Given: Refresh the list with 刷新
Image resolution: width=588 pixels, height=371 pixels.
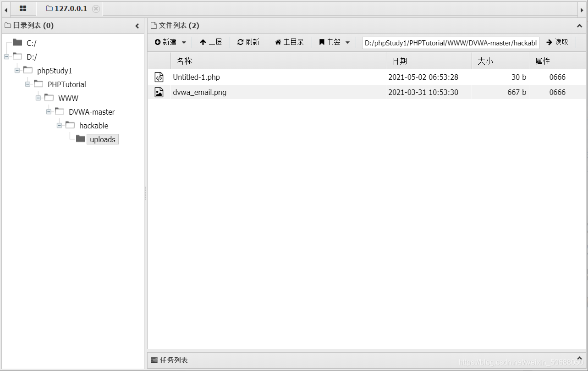Looking at the screenshot, I should click(248, 42).
